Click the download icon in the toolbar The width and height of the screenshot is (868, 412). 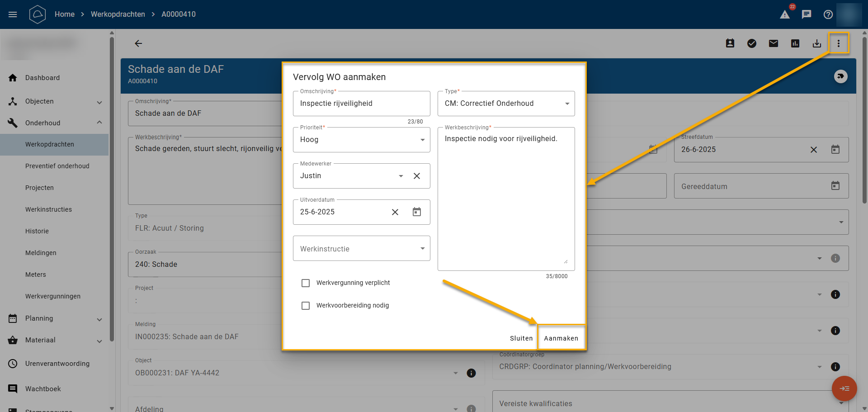pos(816,43)
